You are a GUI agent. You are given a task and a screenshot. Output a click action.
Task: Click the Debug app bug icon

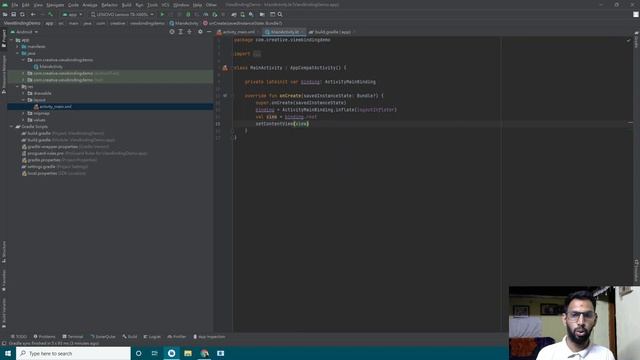188,14
